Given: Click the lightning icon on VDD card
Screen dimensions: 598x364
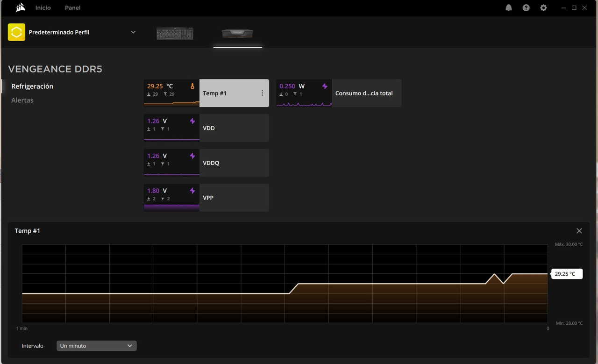Looking at the screenshot, I should tap(192, 121).
